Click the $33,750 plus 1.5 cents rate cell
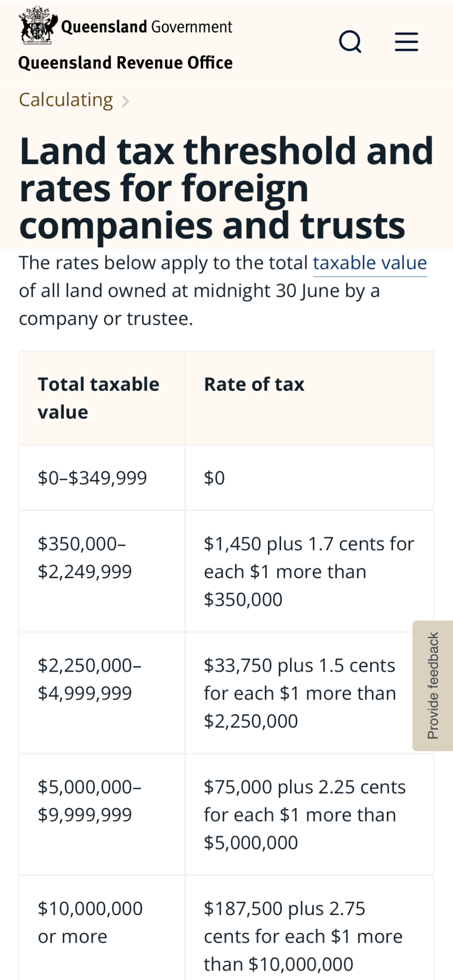Screen dimensions: 453x980 point(299,693)
